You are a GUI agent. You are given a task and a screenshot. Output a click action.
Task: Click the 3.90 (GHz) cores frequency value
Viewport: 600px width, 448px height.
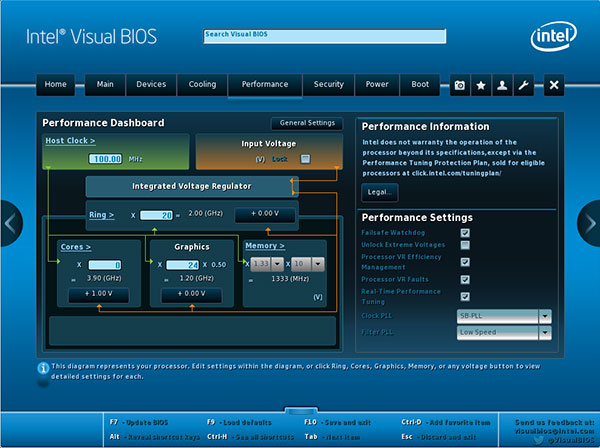tap(104, 278)
